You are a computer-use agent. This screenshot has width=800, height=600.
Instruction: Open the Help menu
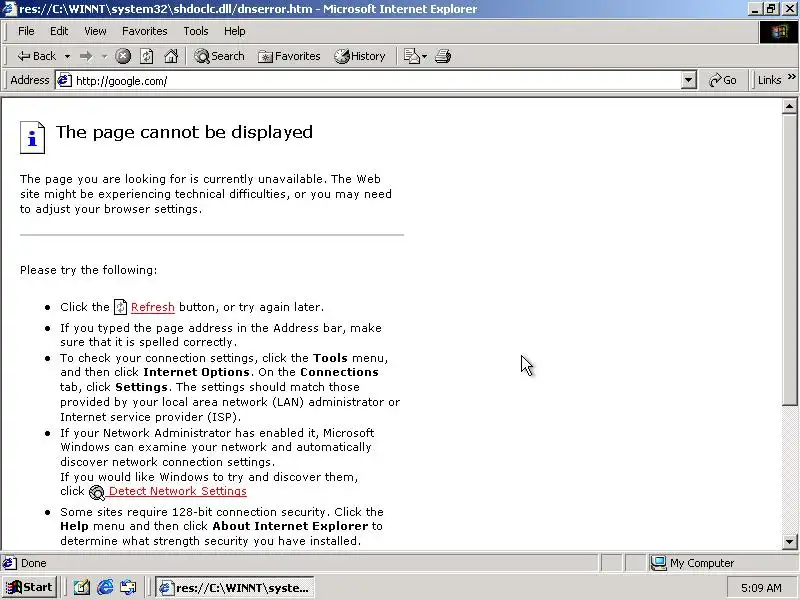(234, 31)
